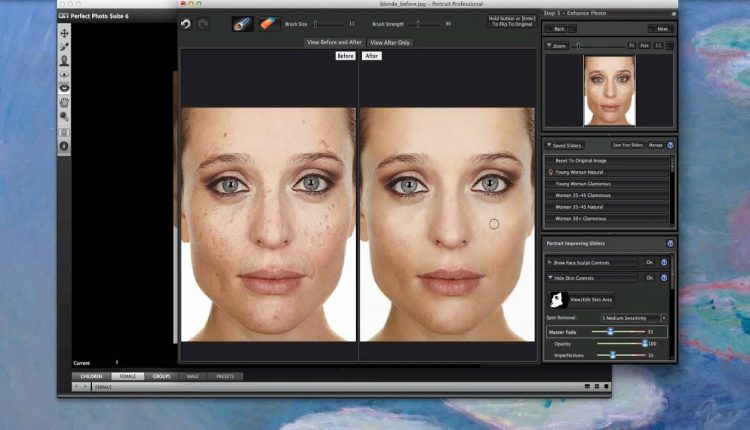Select the hand pan tool
The height and width of the screenshot is (430, 750).
(x=64, y=102)
